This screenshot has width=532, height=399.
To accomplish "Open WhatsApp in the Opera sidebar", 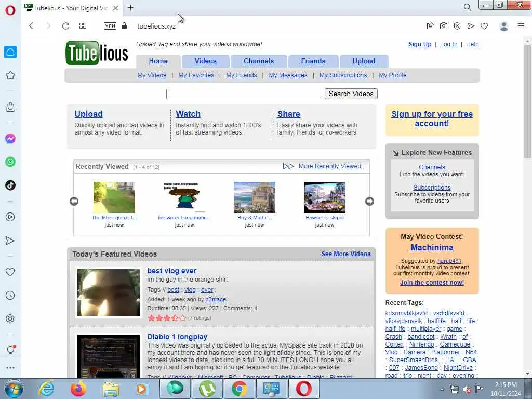I will pos(10,162).
